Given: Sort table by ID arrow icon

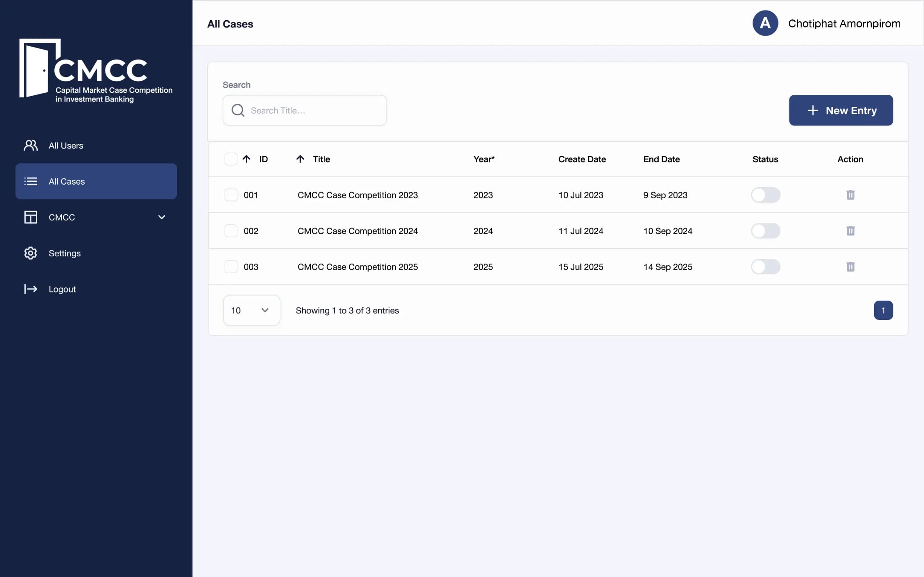Looking at the screenshot, I should [246, 159].
